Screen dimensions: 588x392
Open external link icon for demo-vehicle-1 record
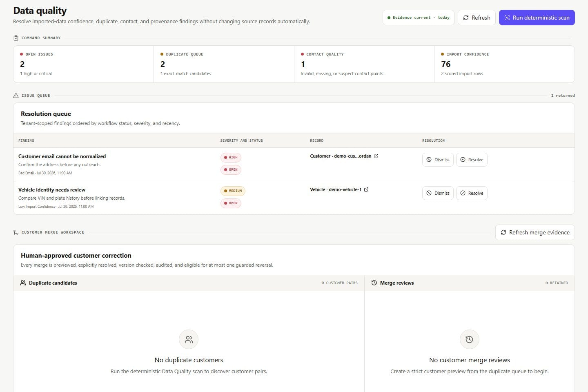coord(366,189)
